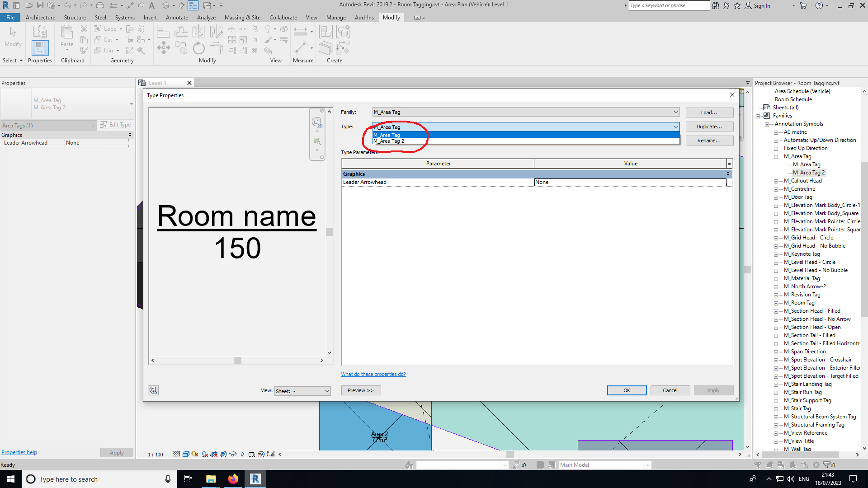The image size is (868, 488).
Task: Toggle Shadows in the view control bar
Action: [205, 454]
